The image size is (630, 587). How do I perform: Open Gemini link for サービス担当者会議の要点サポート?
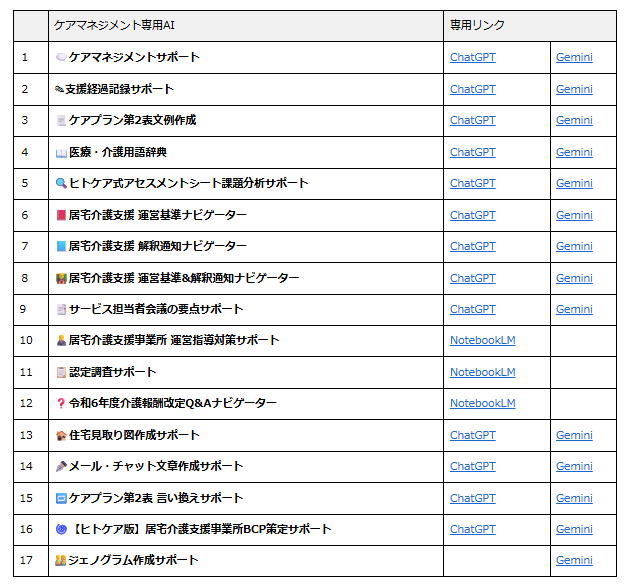[574, 309]
